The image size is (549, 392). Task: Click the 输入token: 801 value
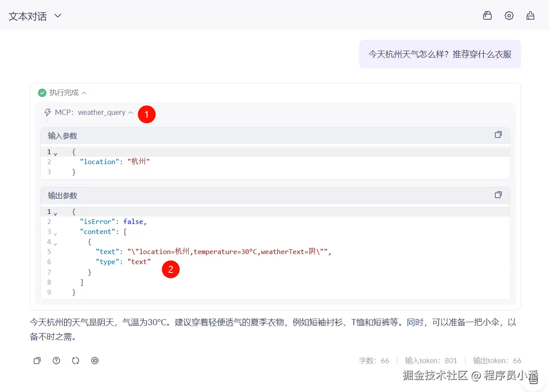coord(431,361)
